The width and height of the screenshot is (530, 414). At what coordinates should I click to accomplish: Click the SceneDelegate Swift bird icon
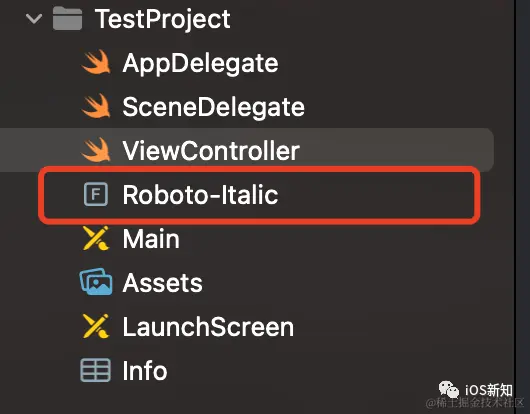click(x=96, y=106)
